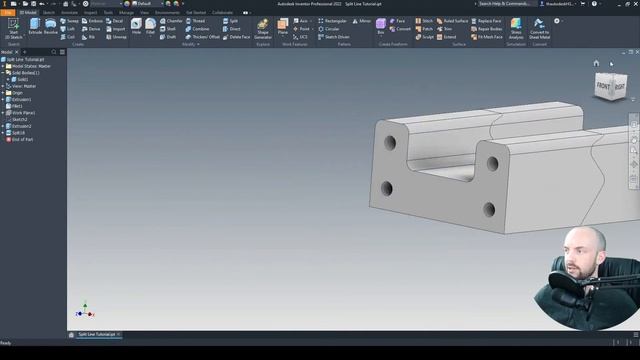Click Convert to Sheet Metal
This screenshot has height=360, width=640.
539,29
